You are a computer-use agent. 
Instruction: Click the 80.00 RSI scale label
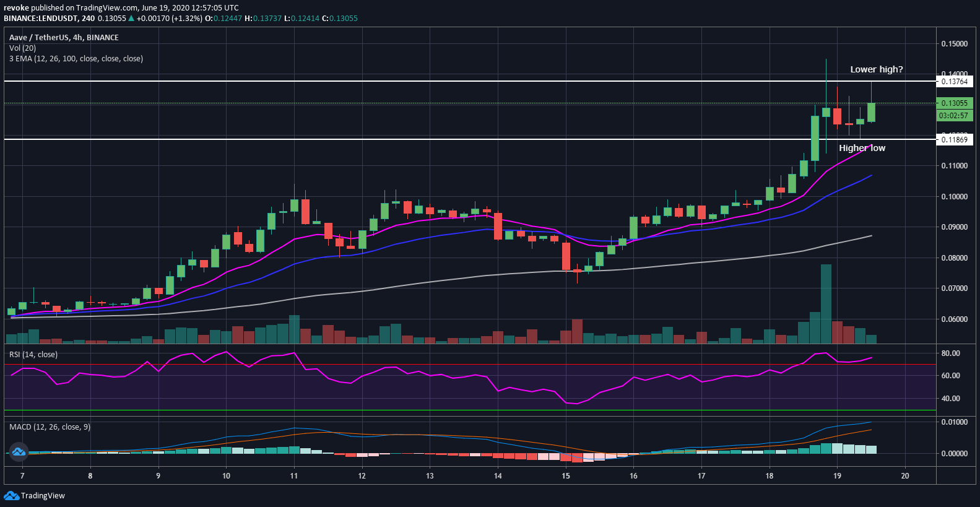pyautogui.click(x=950, y=353)
